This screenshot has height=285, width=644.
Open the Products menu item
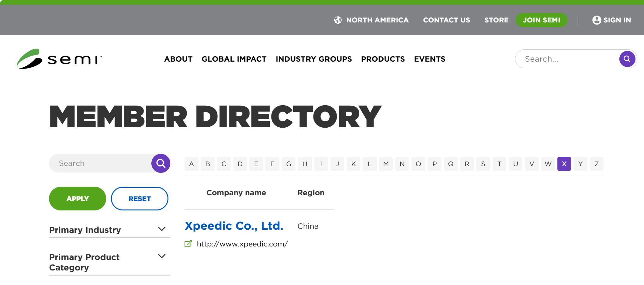[383, 59]
